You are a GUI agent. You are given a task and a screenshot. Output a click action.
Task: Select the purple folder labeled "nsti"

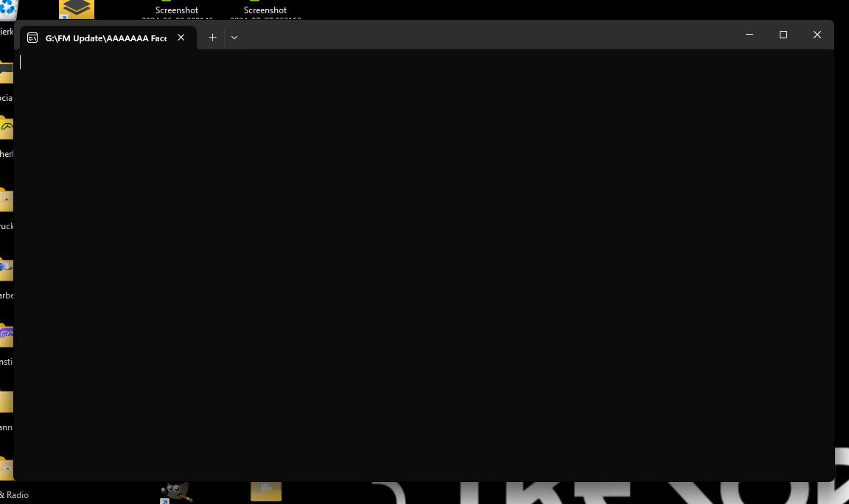7,337
